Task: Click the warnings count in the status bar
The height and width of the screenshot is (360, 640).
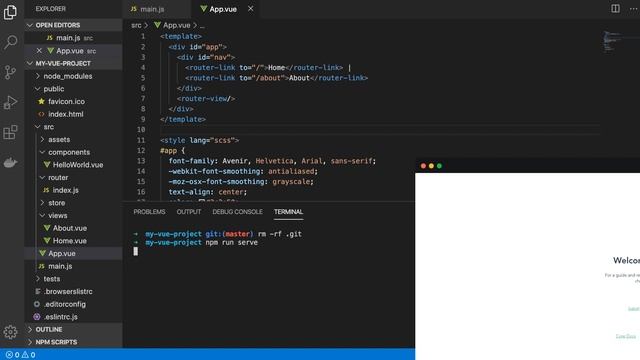Action: 28,355
